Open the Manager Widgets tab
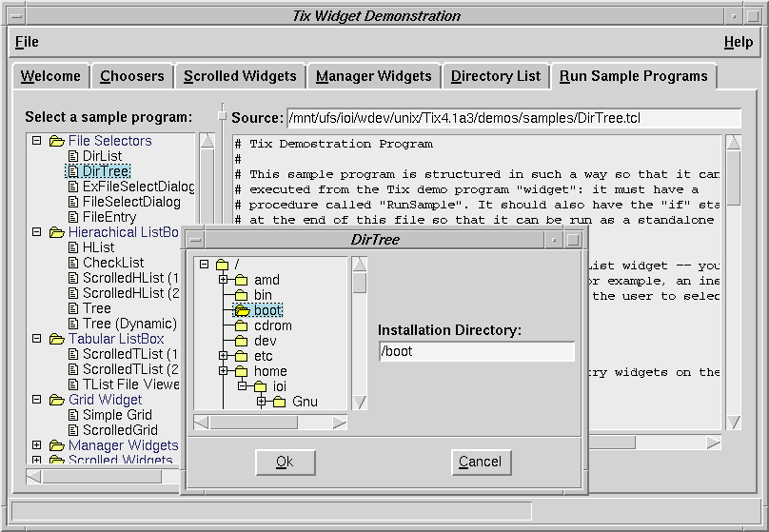 coord(374,76)
